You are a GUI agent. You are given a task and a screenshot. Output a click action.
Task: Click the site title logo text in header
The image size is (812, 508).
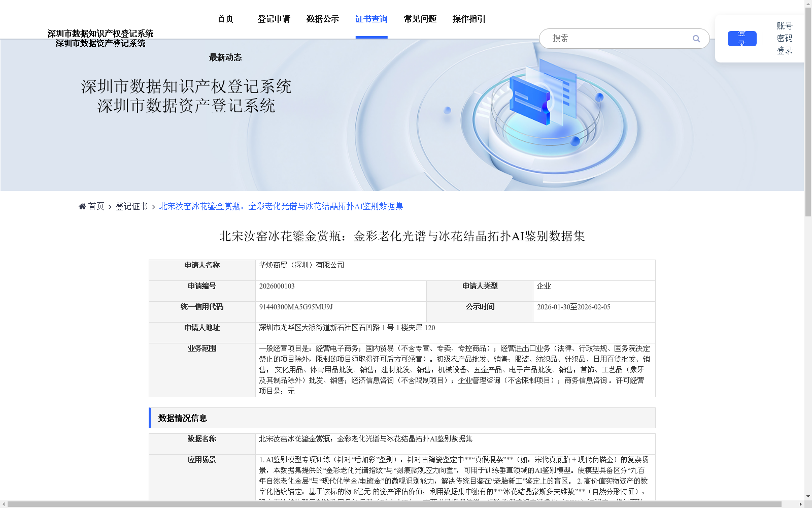coord(100,39)
